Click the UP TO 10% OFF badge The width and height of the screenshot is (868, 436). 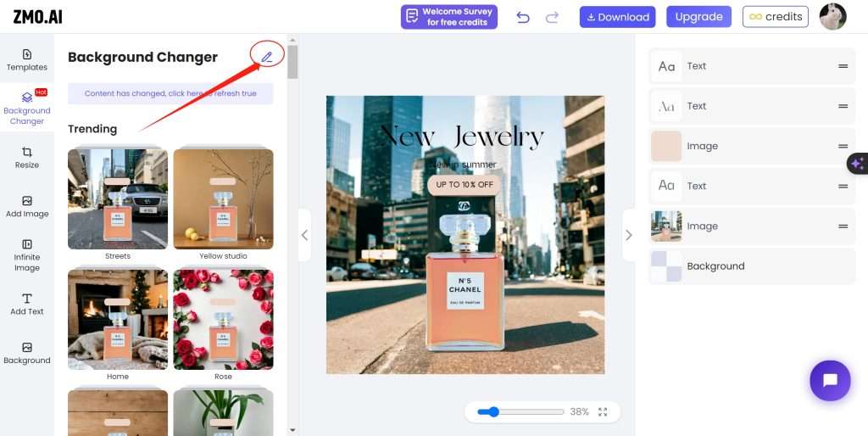click(x=464, y=185)
